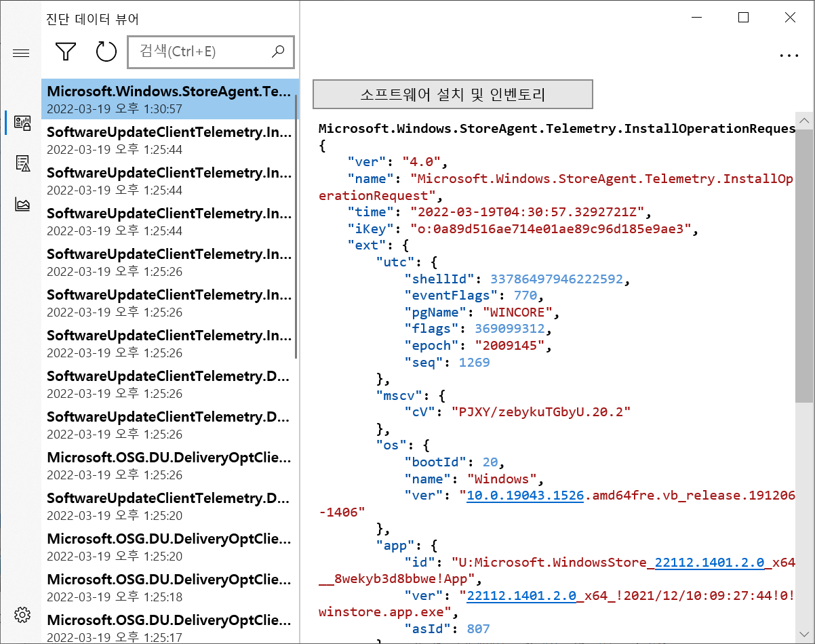The width and height of the screenshot is (815, 644).
Task: Click the cV value PJXY/zebykuTGbyU.20.2
Action: pyautogui.click(x=541, y=412)
